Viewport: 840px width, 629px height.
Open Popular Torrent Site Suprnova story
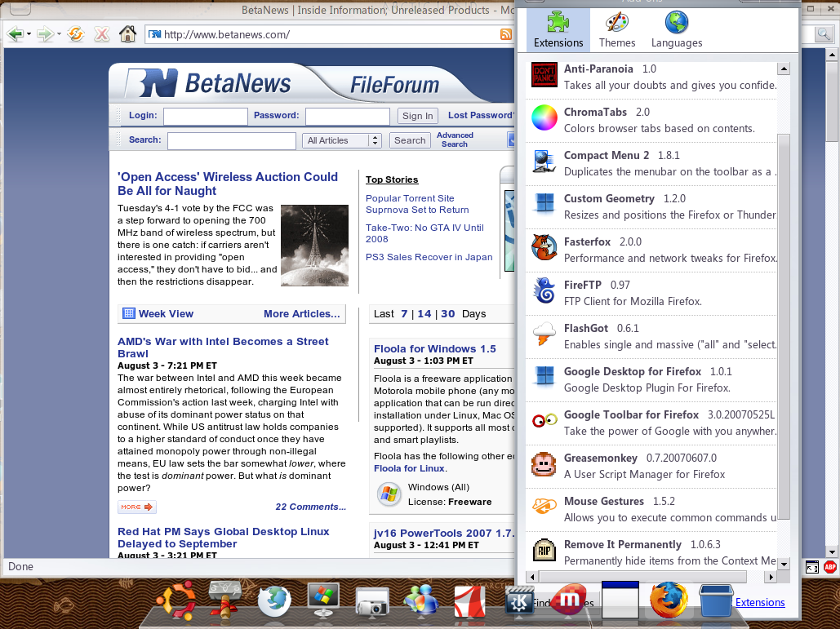coord(417,204)
